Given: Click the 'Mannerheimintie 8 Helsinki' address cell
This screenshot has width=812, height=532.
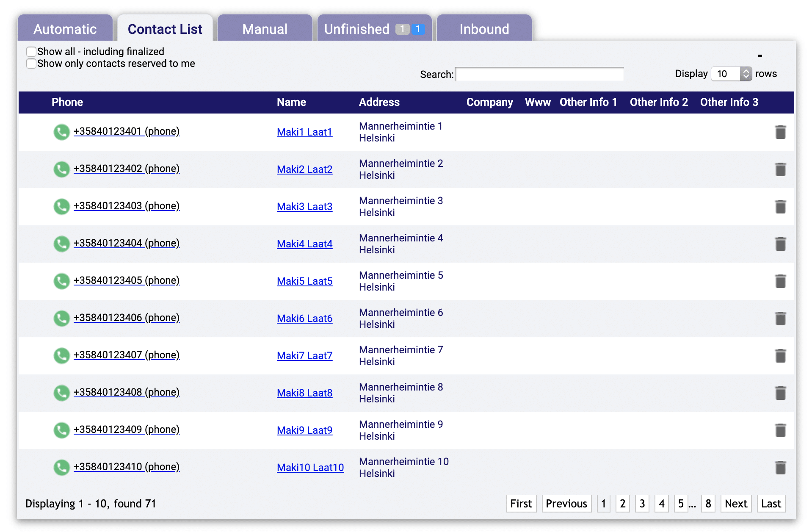Looking at the screenshot, I should tap(401, 393).
